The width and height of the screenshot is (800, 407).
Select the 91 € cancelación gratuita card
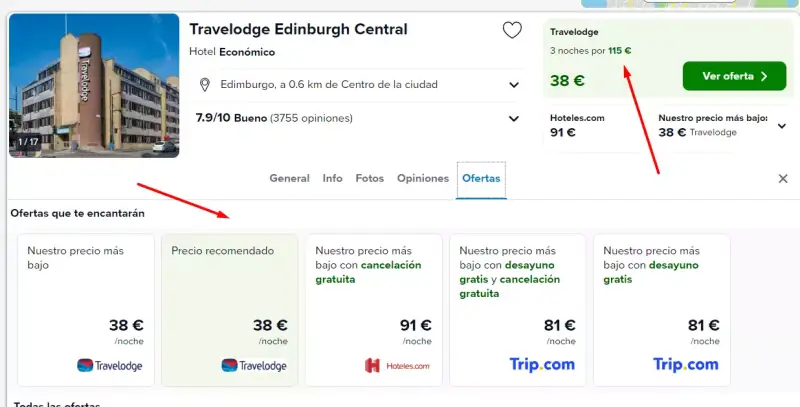point(373,310)
